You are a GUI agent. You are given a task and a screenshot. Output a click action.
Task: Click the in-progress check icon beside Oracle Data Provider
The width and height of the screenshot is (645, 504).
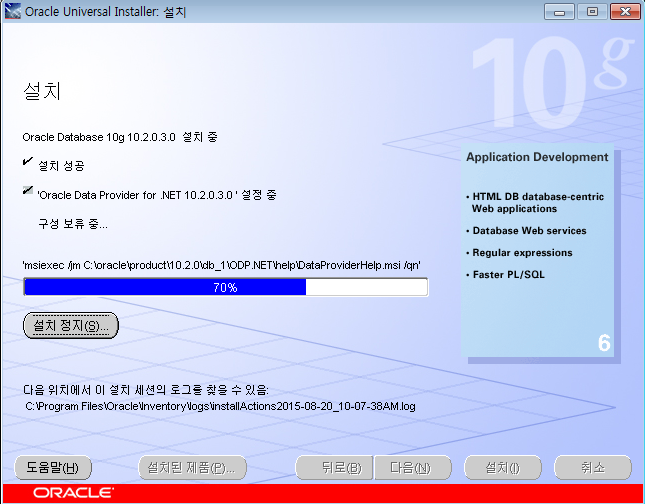point(28,190)
